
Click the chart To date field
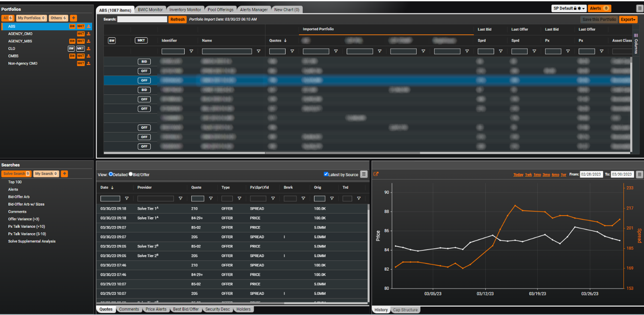(622, 174)
